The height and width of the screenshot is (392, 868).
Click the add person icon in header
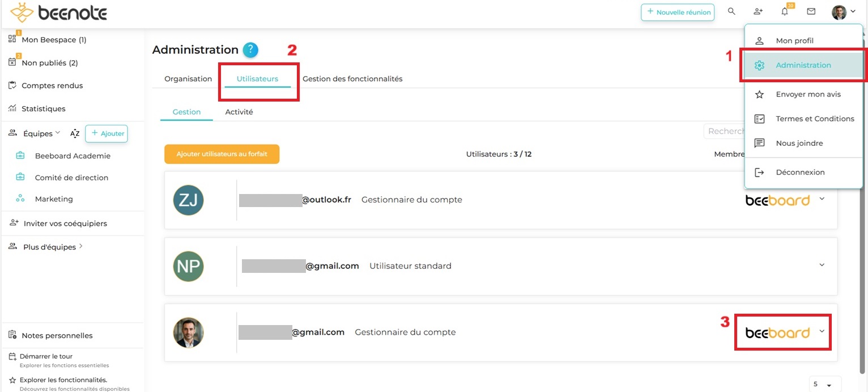click(758, 12)
